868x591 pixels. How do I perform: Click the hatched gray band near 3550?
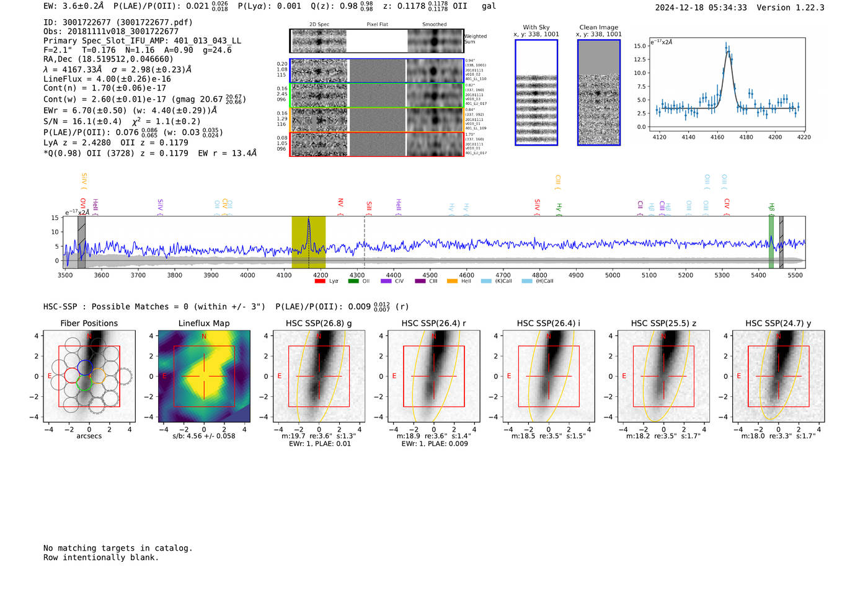pos(81,242)
